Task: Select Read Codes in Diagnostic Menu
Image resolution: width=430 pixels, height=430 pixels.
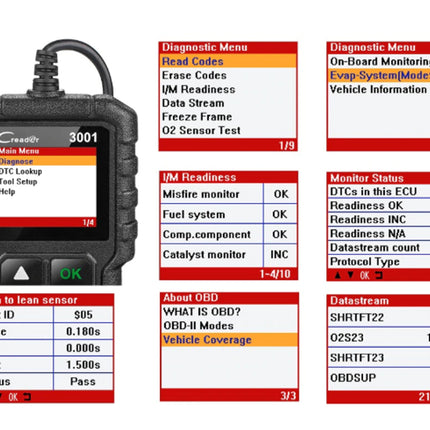Action: coord(227,61)
